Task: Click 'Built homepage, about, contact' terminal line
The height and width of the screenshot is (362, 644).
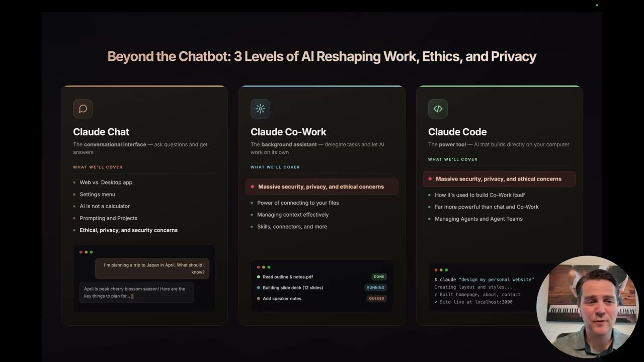Action: [477, 295]
